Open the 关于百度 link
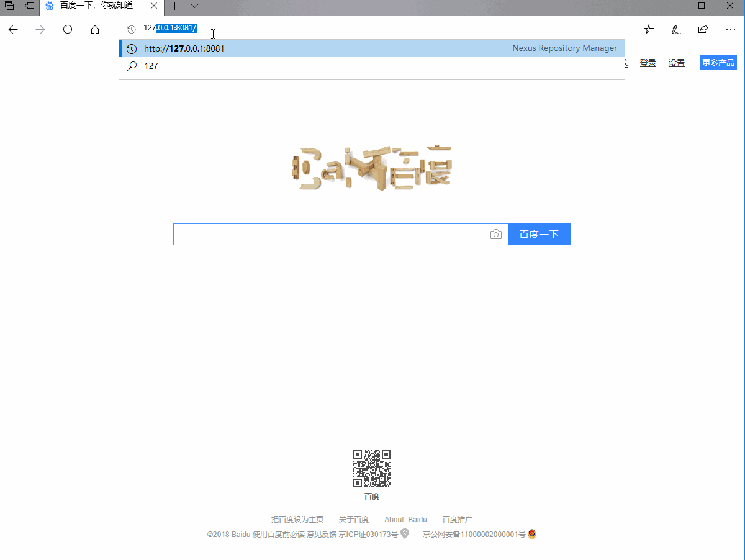This screenshot has width=745, height=560. (x=354, y=520)
